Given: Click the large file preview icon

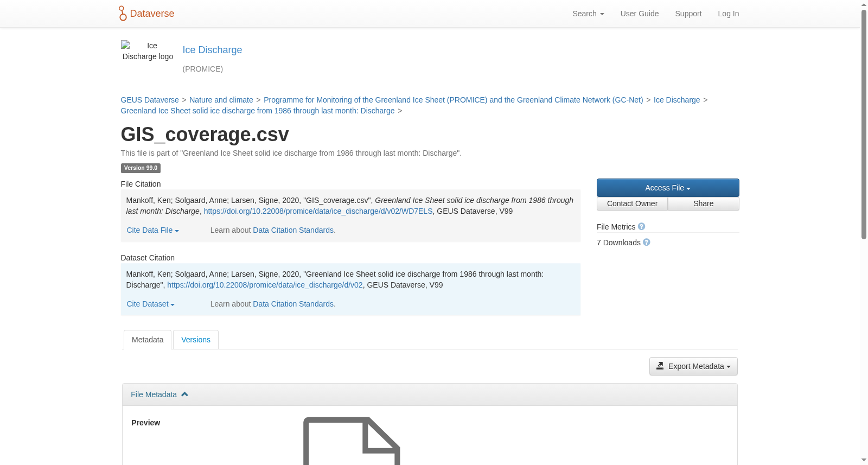Looking at the screenshot, I should 352,441.
